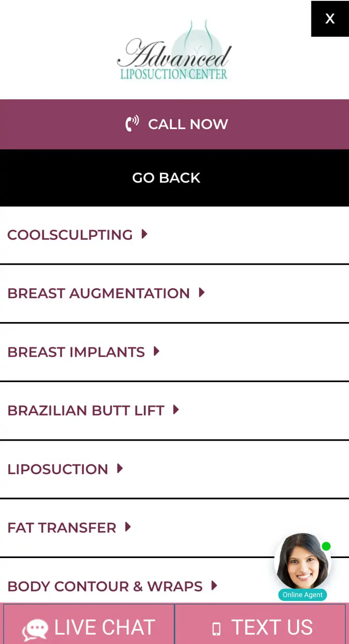Screen dimensions: 349x644
Task: Expand the Body Contour & Wraps arrow
Action: (x=214, y=585)
